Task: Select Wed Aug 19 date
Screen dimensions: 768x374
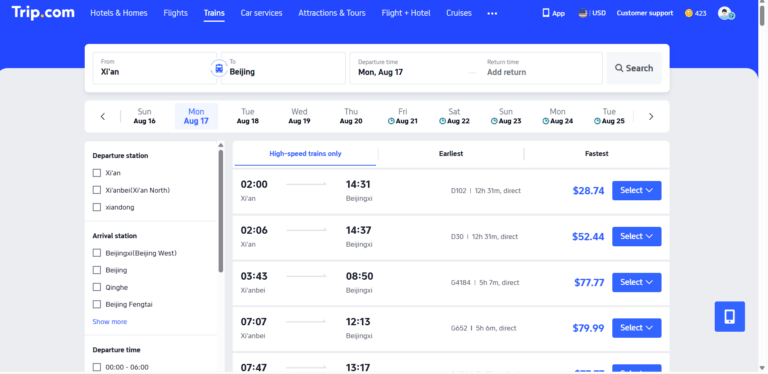Action: coord(299,117)
